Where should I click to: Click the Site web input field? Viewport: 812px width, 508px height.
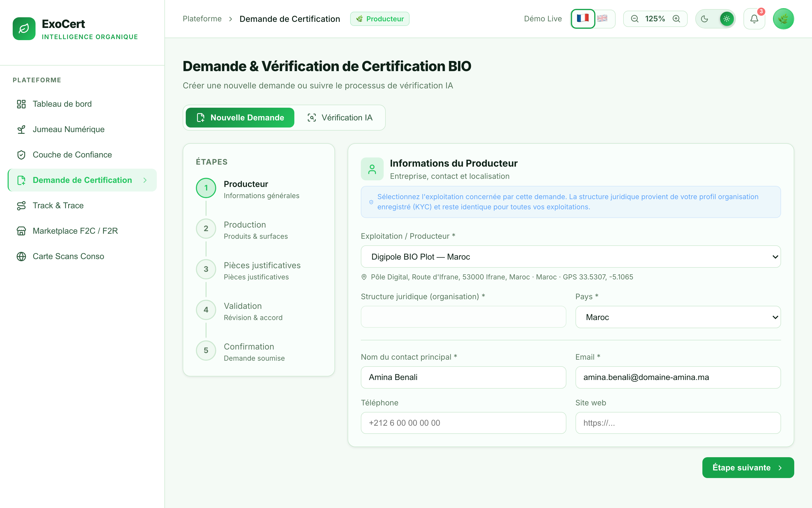point(678,423)
